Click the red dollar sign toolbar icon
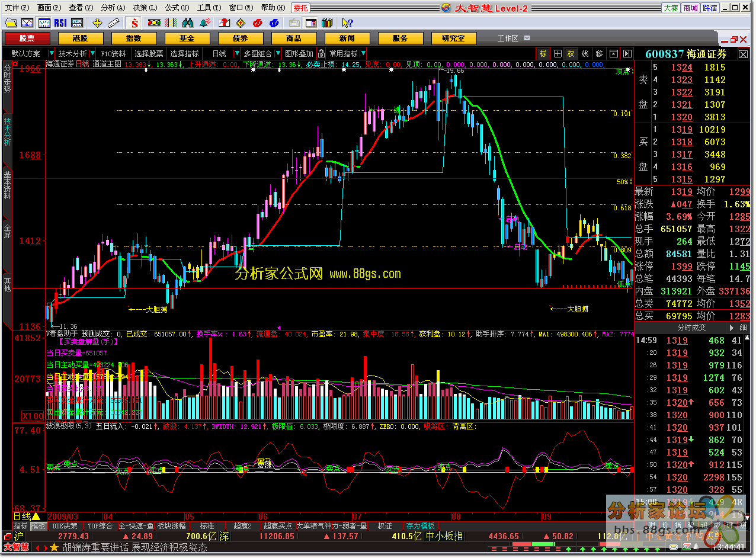Image resolution: width=756 pixels, height=558 pixels. click(x=135, y=23)
